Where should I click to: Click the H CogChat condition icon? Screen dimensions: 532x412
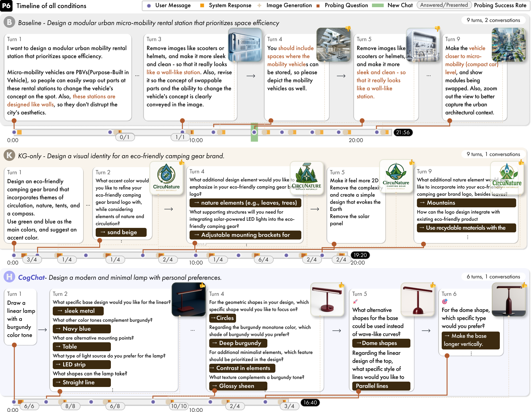click(9, 277)
